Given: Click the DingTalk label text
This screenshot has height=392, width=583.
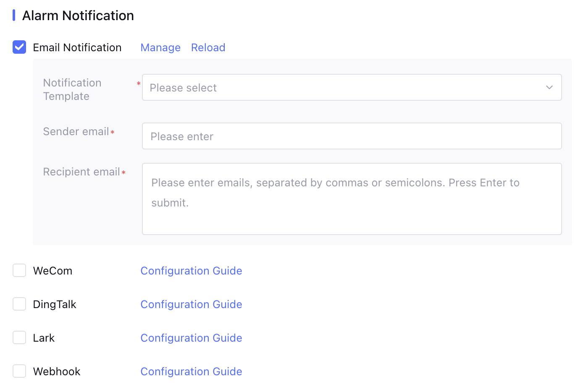Looking at the screenshot, I should tap(55, 304).
